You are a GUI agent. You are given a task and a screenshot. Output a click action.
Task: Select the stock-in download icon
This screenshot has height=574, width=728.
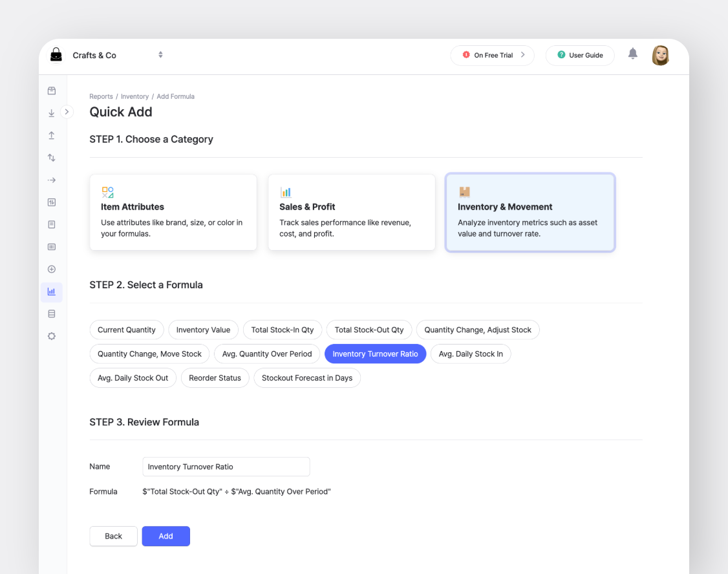point(51,112)
